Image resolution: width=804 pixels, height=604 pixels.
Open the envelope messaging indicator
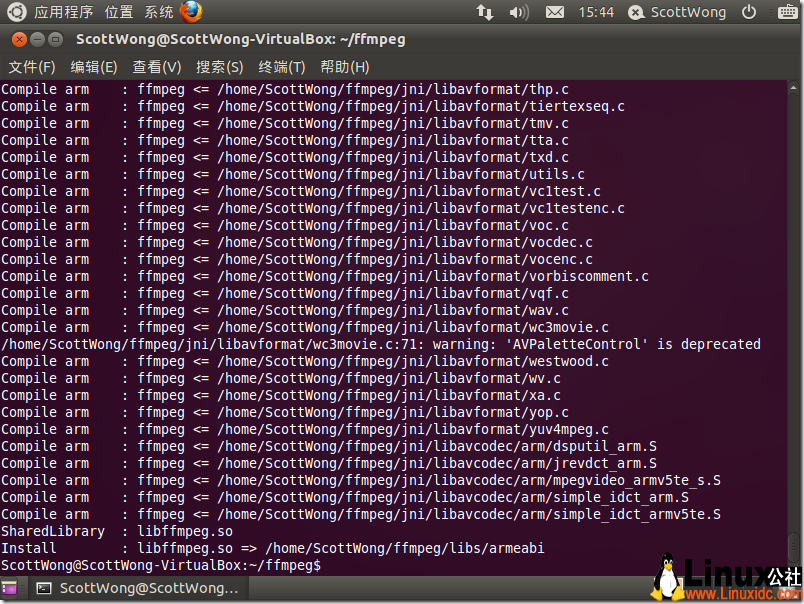point(554,12)
